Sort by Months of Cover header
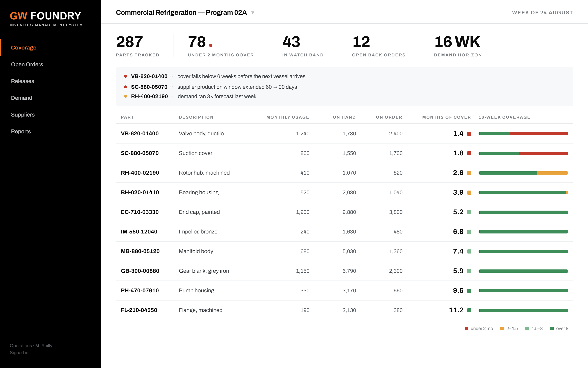 click(x=447, y=117)
